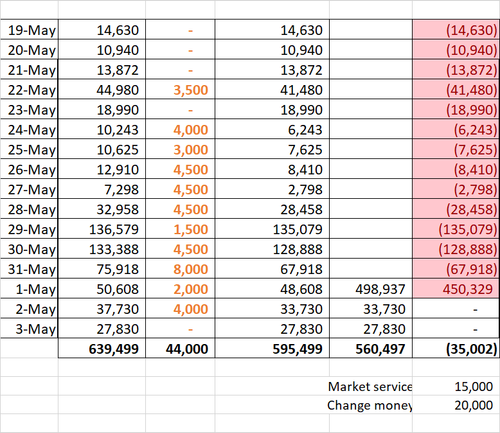
Task: Click the cell containing 8,410
Action: [x=272, y=169]
